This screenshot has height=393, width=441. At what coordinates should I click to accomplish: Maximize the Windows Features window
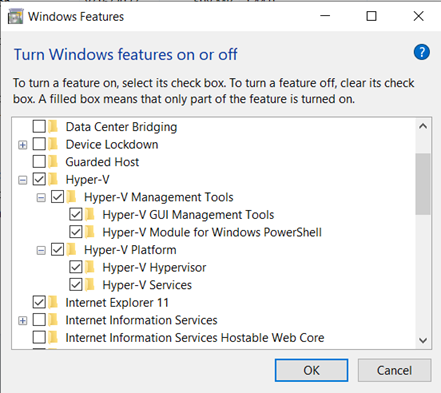coord(371,16)
